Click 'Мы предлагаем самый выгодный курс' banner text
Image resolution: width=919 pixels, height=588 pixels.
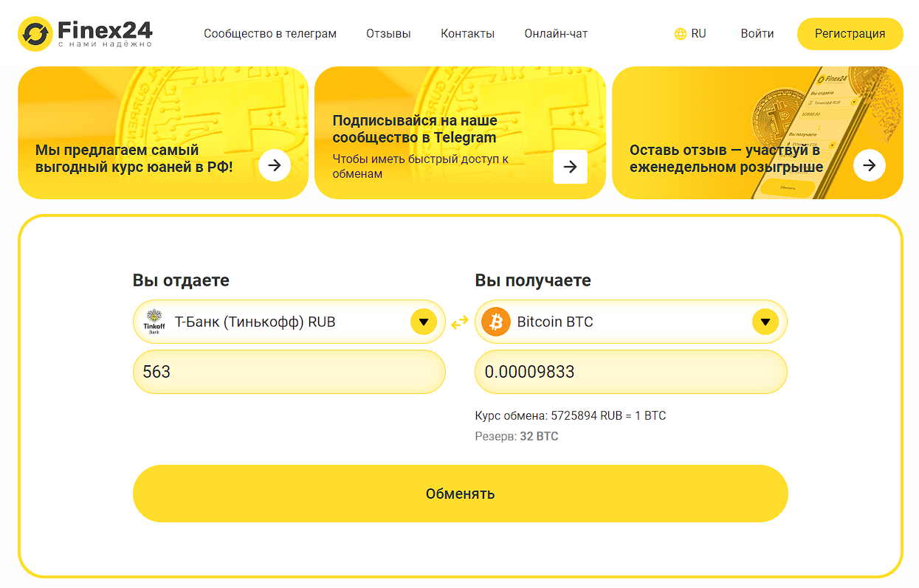(x=134, y=159)
